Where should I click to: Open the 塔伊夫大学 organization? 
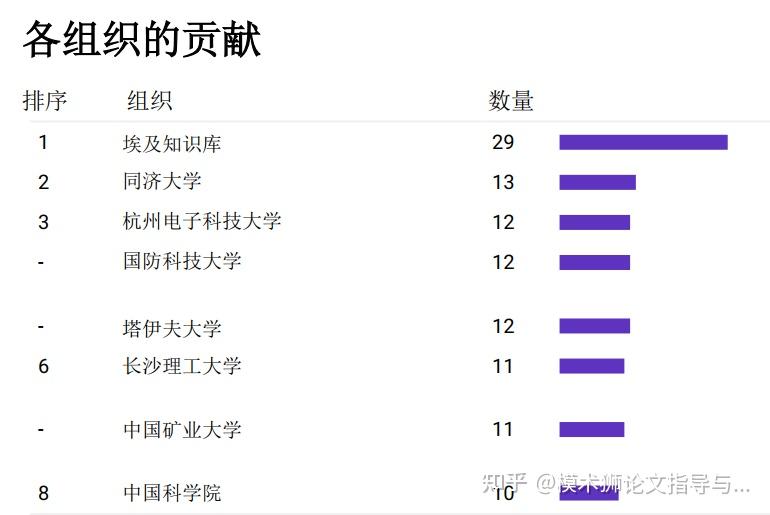click(x=172, y=328)
